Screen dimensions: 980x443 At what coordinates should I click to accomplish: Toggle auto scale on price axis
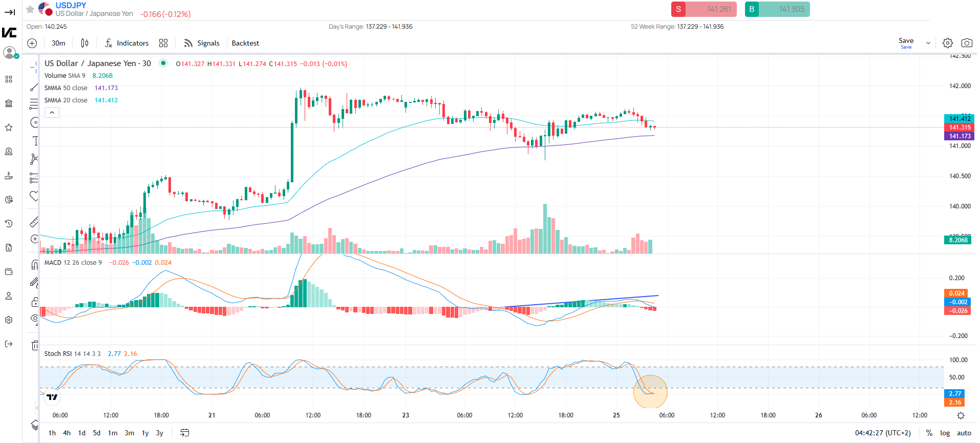coord(964,433)
